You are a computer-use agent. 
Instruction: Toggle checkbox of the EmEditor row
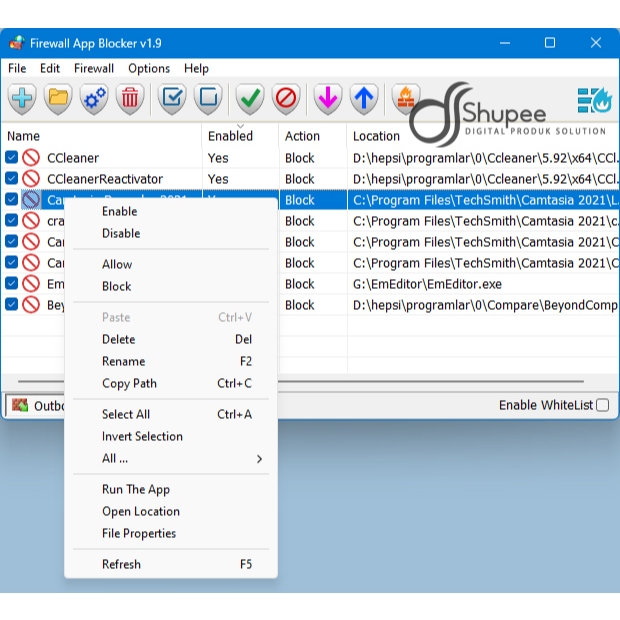(x=11, y=283)
